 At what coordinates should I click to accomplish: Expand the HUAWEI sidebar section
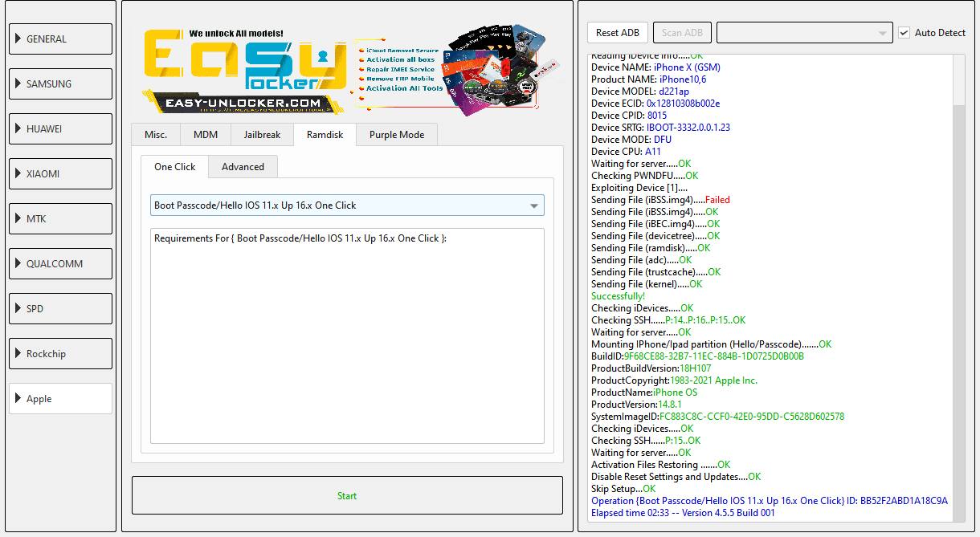60,128
